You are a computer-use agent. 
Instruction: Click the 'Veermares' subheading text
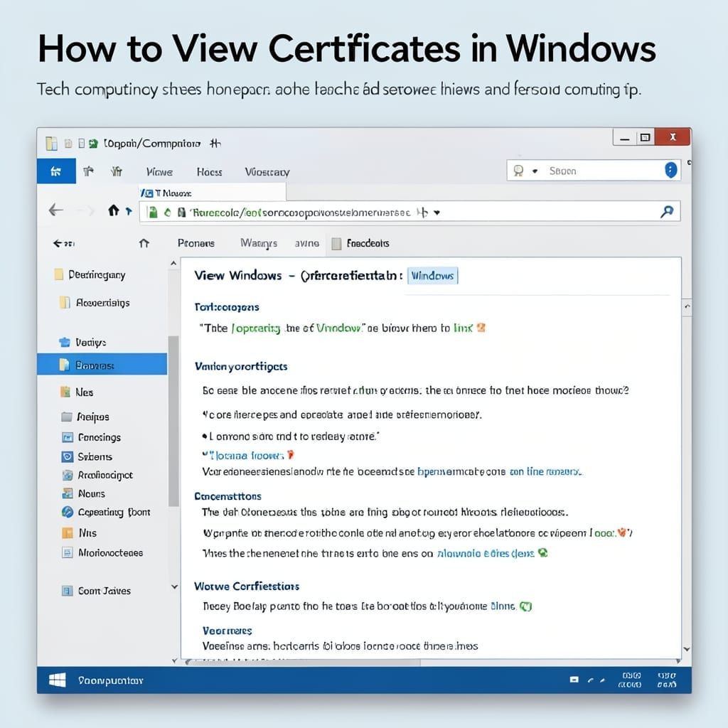point(227,631)
